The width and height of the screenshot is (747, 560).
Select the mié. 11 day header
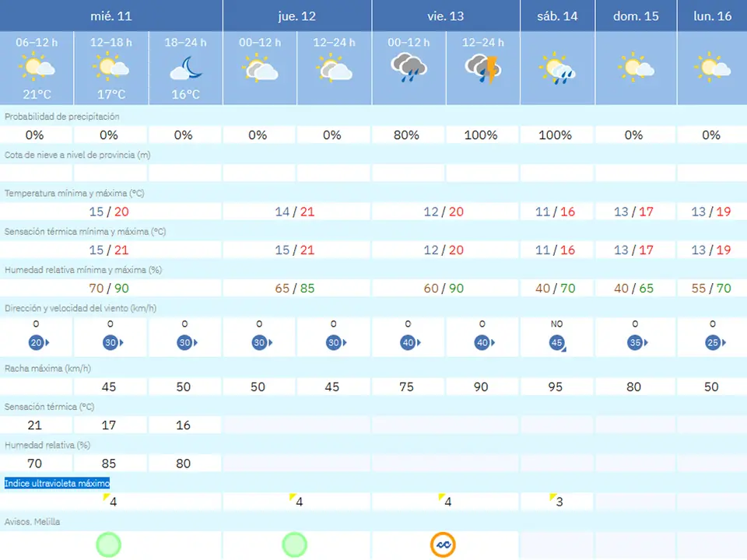(111, 16)
